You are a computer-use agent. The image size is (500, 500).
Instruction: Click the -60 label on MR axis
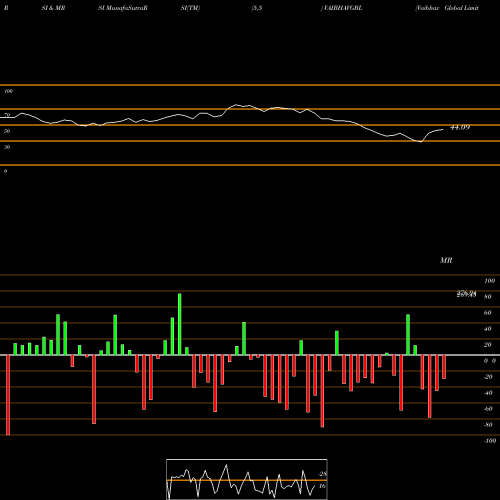(488, 409)
